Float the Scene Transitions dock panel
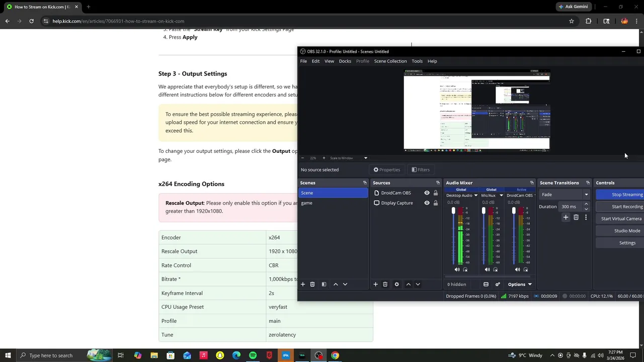This screenshot has height=362, width=644. (588, 183)
